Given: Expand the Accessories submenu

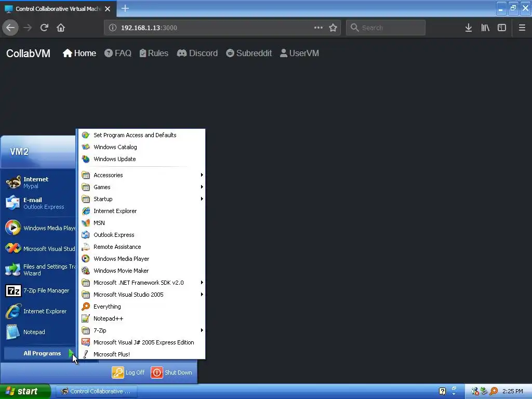Looking at the screenshot, I should (142, 175).
